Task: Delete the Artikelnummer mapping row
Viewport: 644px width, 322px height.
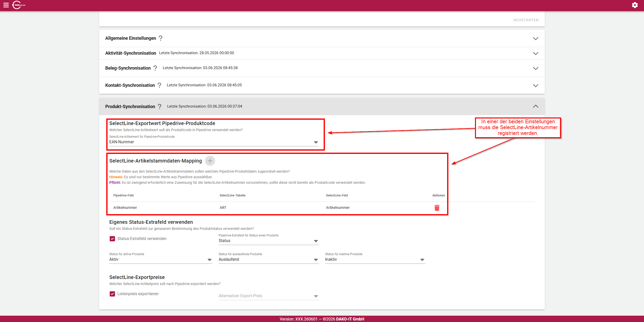Action: pyautogui.click(x=437, y=208)
